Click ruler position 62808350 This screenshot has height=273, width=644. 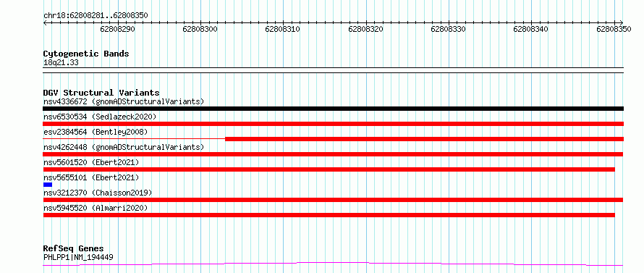click(x=614, y=29)
